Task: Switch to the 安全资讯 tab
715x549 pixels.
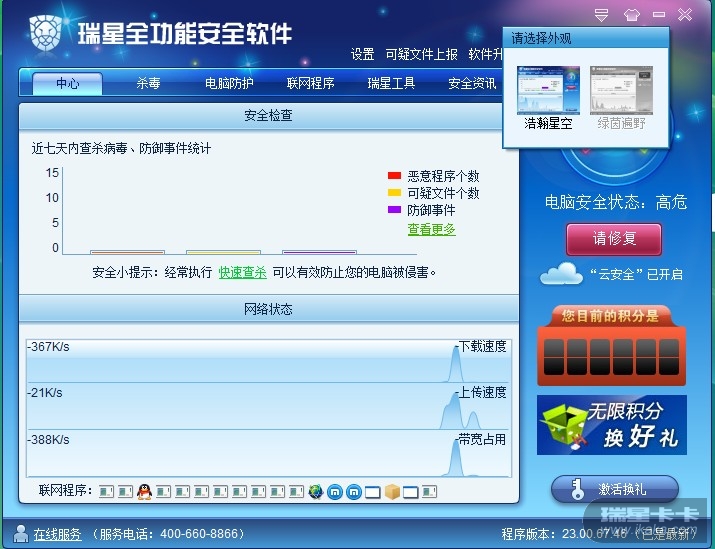Action: click(x=472, y=83)
